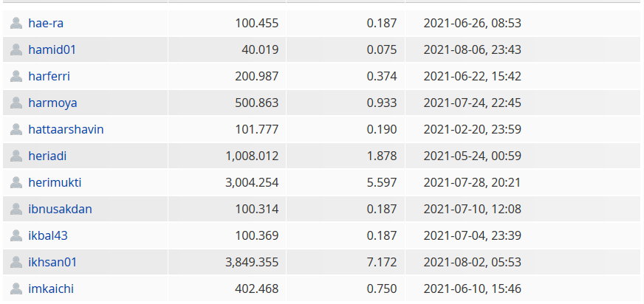Click the avatar icon beside hamid01
This screenshot has height=304, width=644.
[x=16, y=49]
